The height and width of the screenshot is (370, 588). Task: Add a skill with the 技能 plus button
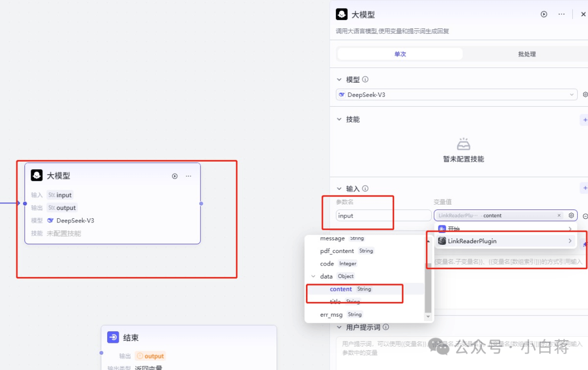585,120
